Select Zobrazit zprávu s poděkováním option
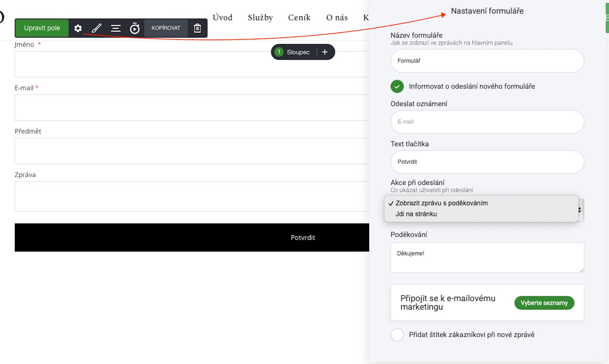The height and width of the screenshot is (364, 609). (442, 203)
